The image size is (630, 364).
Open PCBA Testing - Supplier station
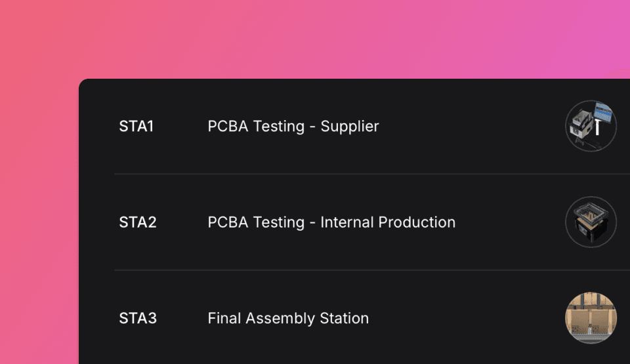[x=293, y=127]
